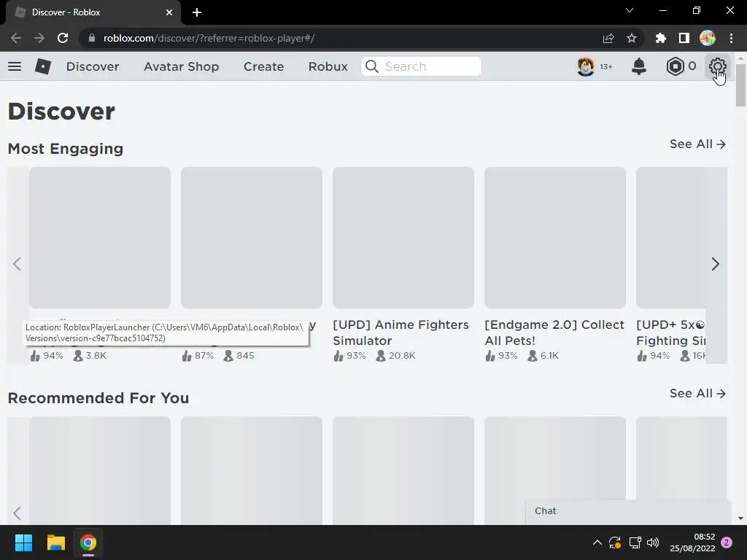Open File Explorer from the taskbar
Viewport: 747px width, 560px height.
[x=55, y=542]
